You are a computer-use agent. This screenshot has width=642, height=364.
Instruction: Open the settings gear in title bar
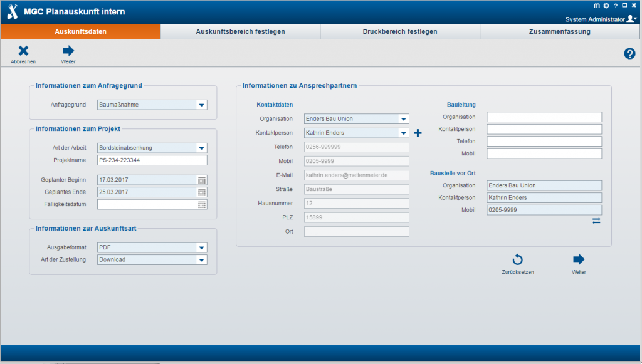point(606,6)
